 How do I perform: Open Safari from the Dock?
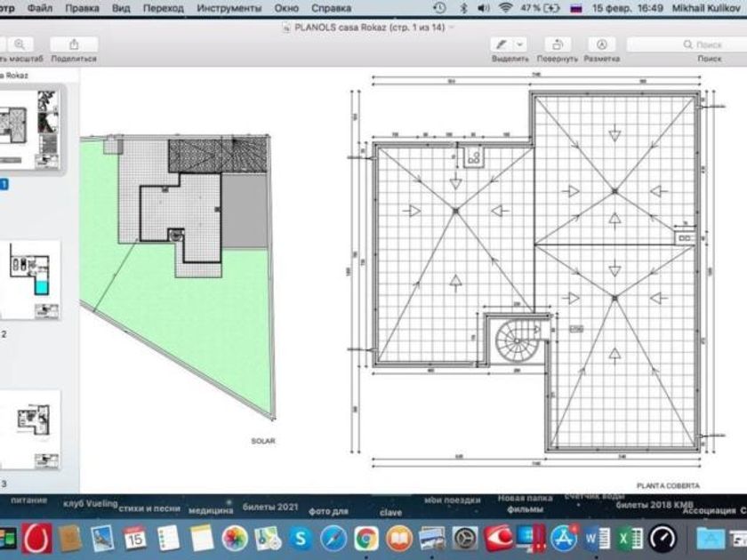[x=333, y=539]
